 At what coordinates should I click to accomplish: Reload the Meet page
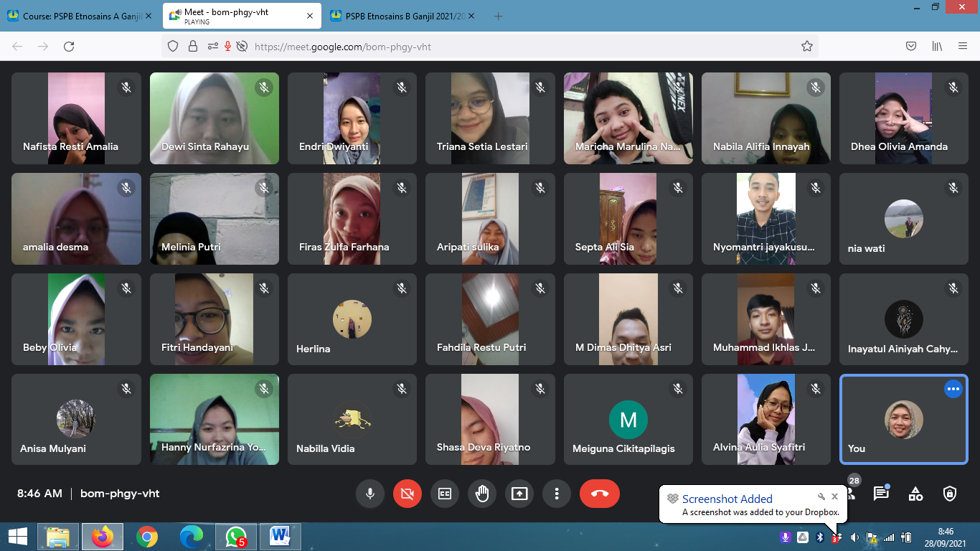click(x=69, y=46)
